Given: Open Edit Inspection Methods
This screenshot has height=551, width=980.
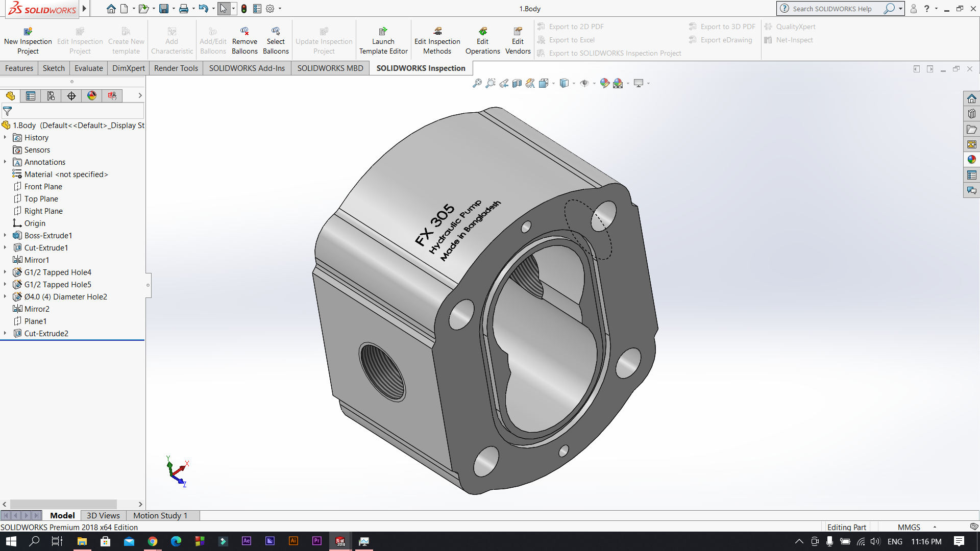Looking at the screenshot, I should [437, 41].
